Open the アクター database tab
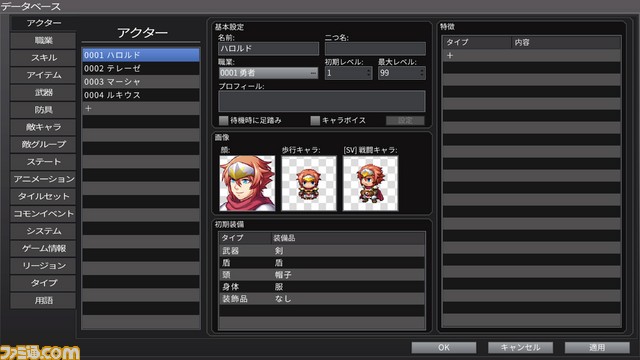Screen dimensions: 640x360 43,23
